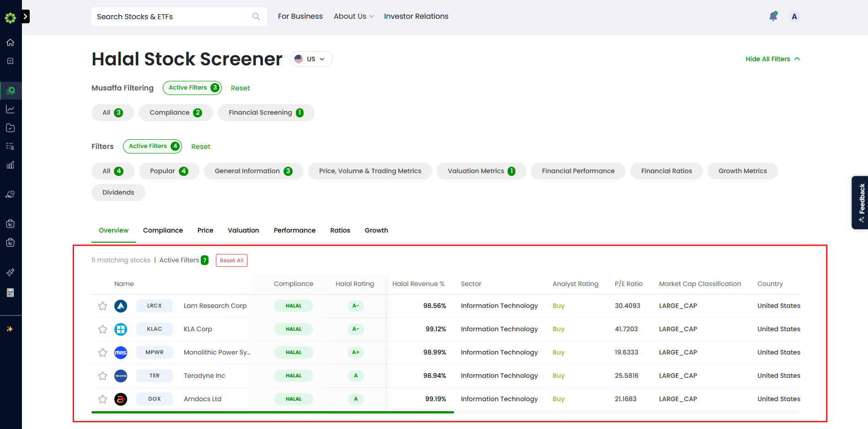Screen dimensions: 868x429
Task: Select the Compliance filter chip
Action: 176,113
